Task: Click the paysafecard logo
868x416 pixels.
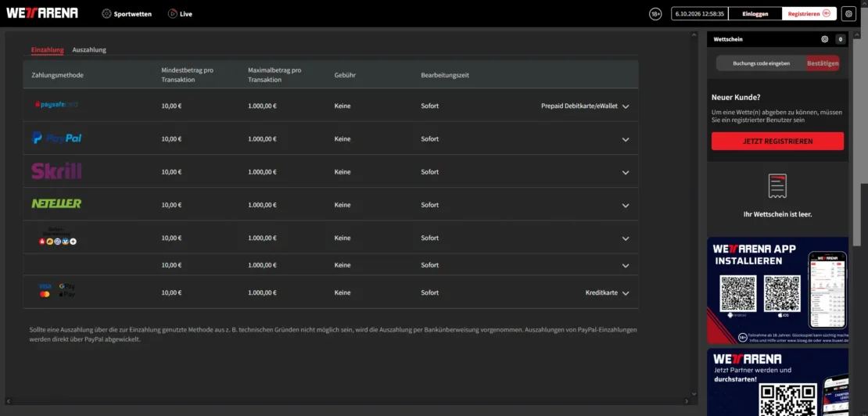Action: tap(56, 104)
